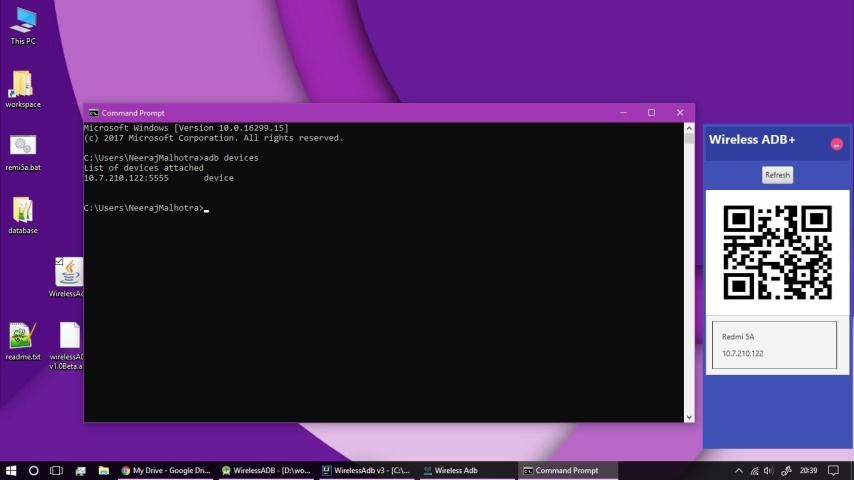Click the pink round button in Wireless ADB+
854x480 pixels.
[x=836, y=144]
